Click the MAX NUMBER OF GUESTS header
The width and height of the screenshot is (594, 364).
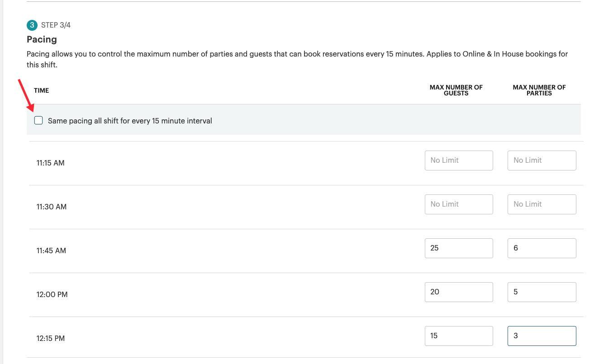coord(456,90)
